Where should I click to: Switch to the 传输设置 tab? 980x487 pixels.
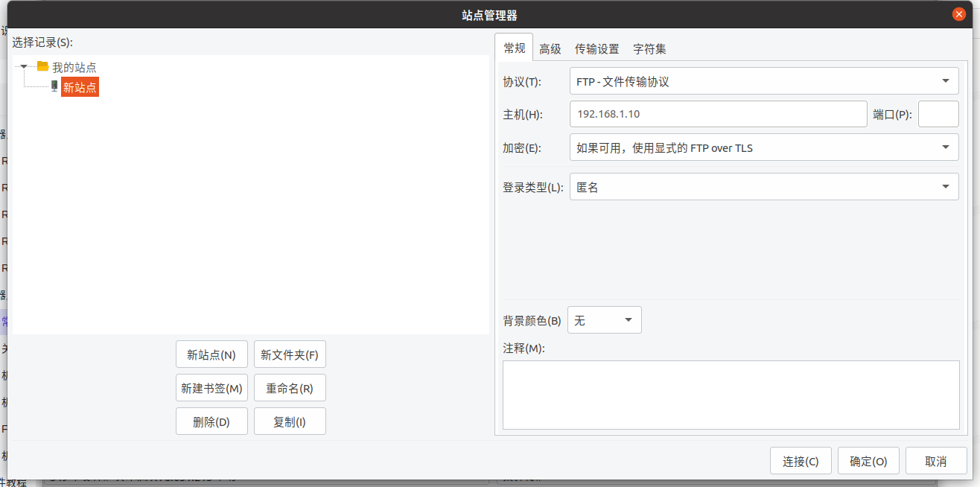(596, 49)
